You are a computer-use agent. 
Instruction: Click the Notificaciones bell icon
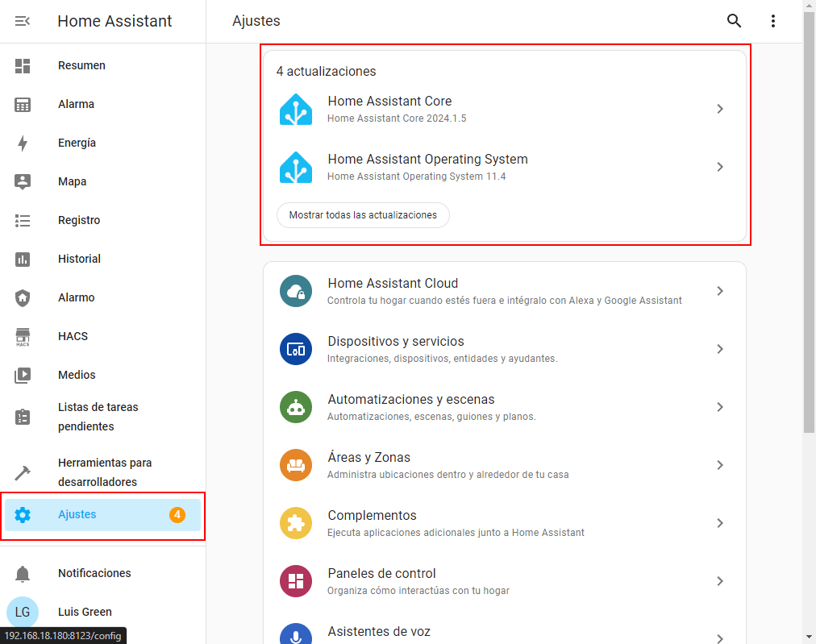(23, 574)
